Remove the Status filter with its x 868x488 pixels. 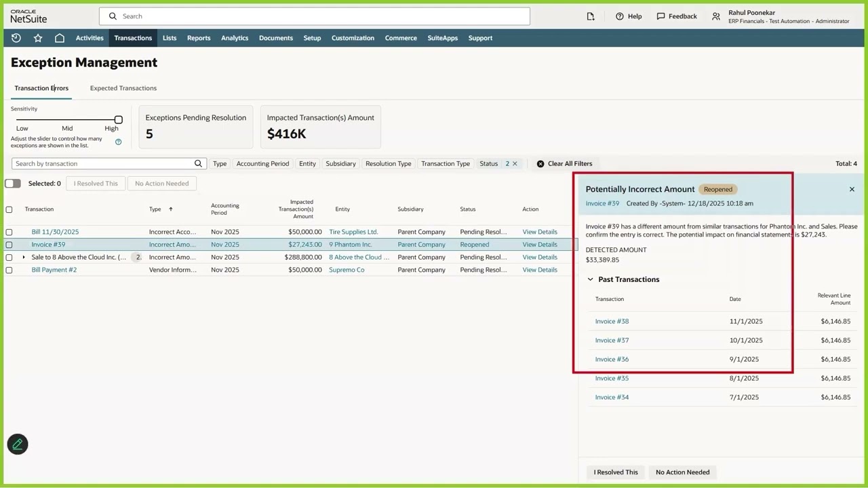[x=515, y=163]
